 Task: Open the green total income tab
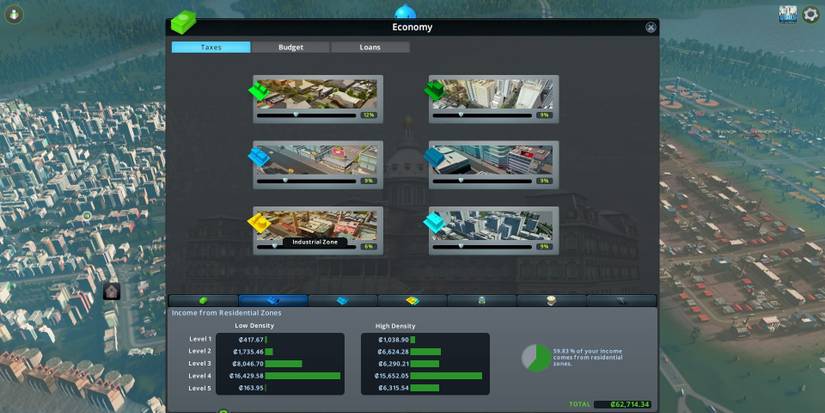tap(203, 300)
